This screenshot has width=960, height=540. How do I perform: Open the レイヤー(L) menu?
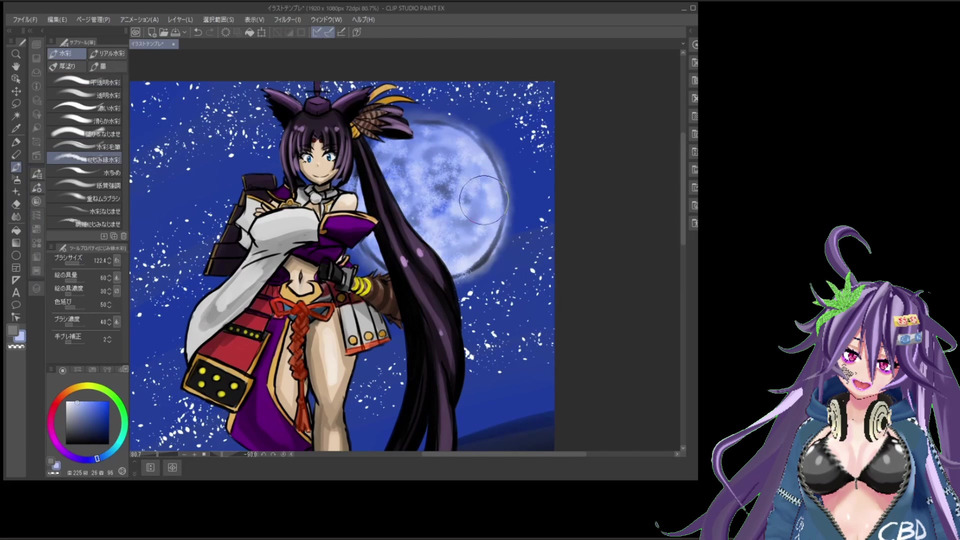pos(180,20)
